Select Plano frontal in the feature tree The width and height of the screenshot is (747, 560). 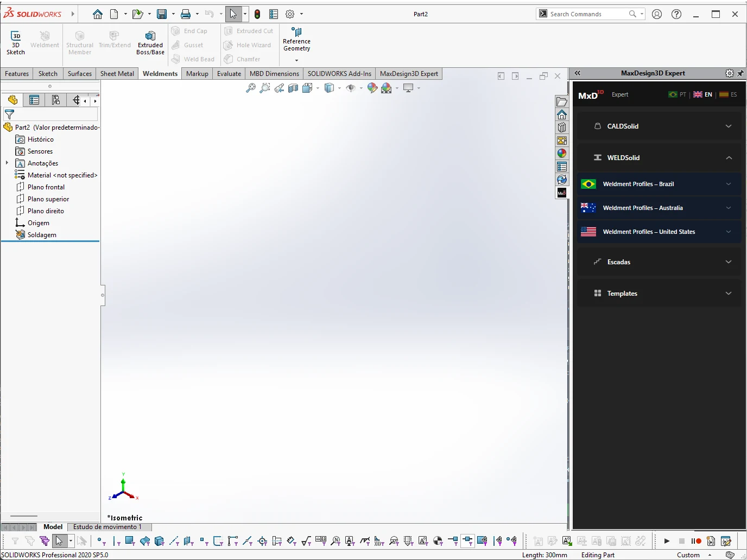[46, 187]
